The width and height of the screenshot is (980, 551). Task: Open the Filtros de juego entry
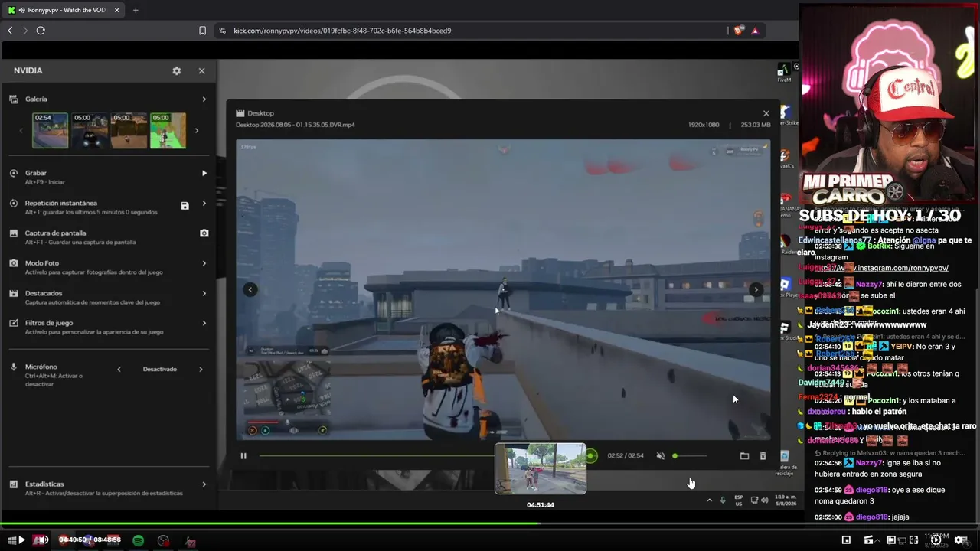tap(109, 327)
